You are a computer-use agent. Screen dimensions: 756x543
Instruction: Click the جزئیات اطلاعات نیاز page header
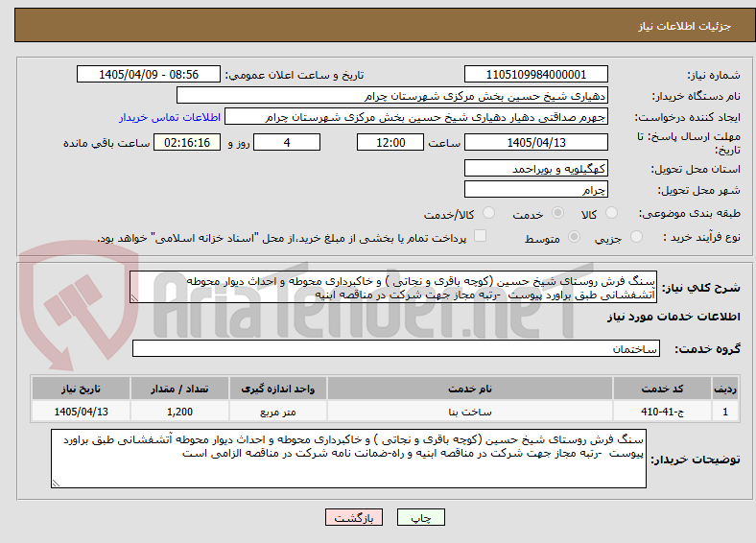685,26
